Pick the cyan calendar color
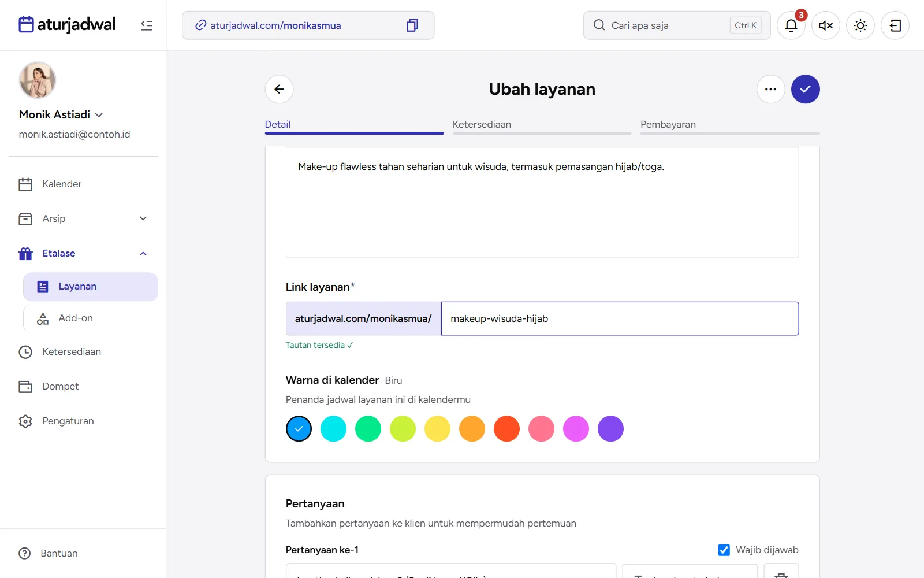 coord(333,429)
